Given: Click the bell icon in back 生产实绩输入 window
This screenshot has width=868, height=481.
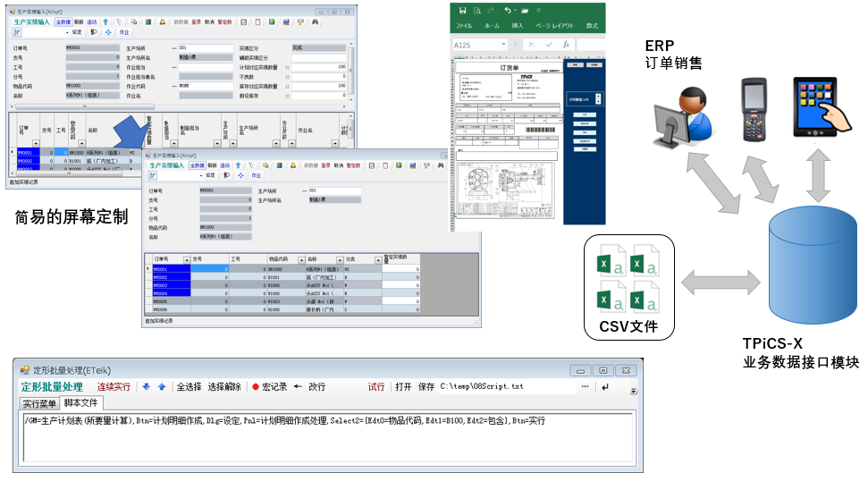Looking at the screenshot, I should pyautogui.click(x=162, y=22).
